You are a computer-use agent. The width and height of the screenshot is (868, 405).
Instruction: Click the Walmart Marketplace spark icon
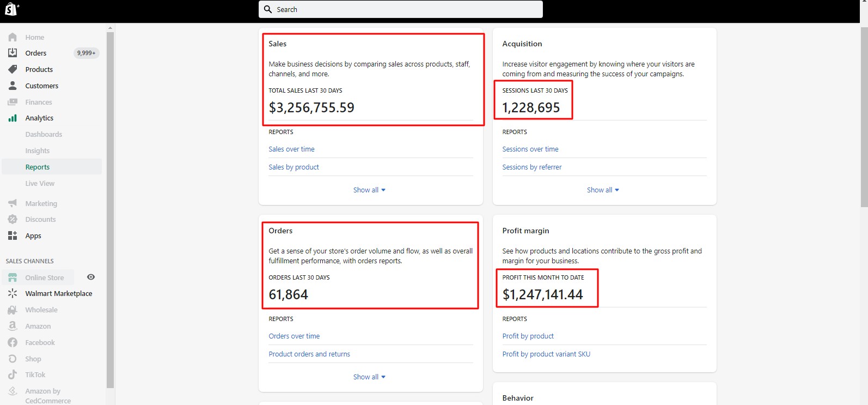coord(13,293)
